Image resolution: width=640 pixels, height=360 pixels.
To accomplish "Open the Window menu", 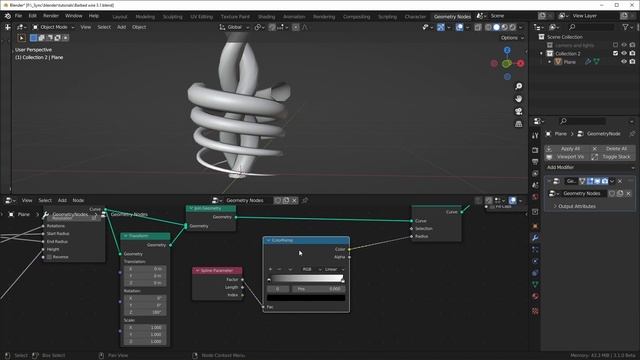I will [73, 16].
